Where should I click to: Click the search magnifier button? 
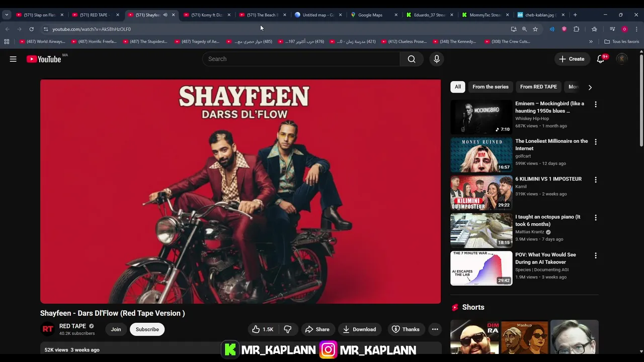pyautogui.click(x=412, y=59)
